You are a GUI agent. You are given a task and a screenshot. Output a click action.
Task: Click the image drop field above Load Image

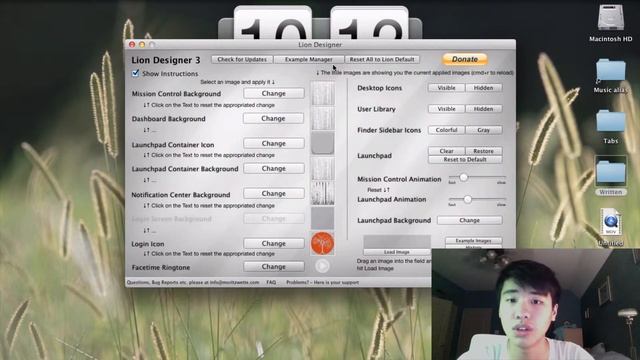[397, 241]
